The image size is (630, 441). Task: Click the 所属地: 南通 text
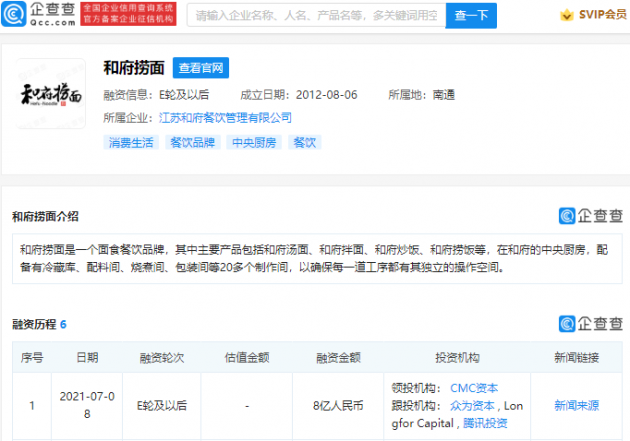coord(421,95)
